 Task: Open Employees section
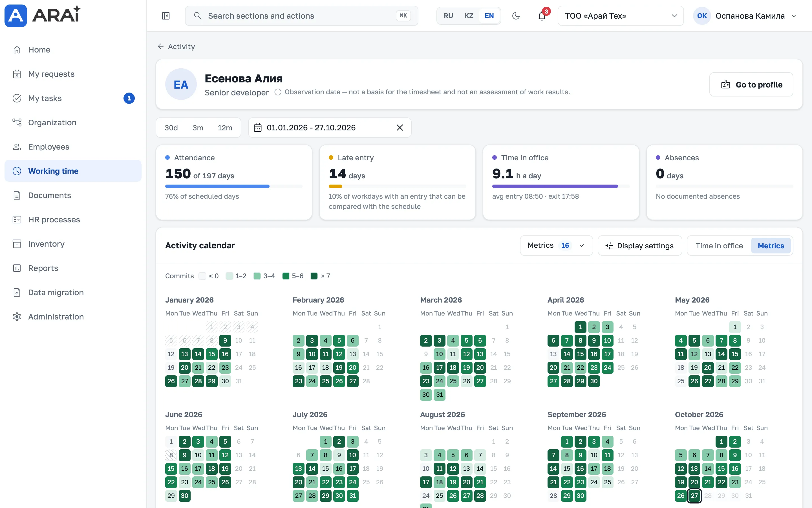[73, 147]
